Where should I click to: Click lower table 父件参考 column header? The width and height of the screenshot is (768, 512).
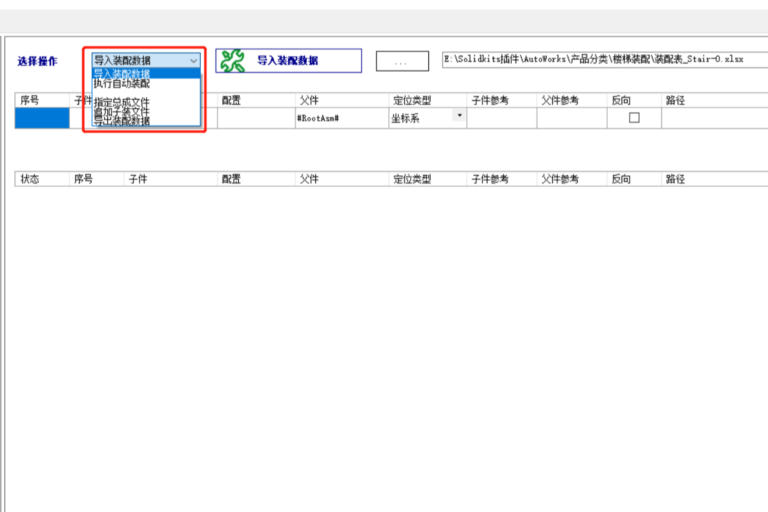pyautogui.click(x=572, y=179)
